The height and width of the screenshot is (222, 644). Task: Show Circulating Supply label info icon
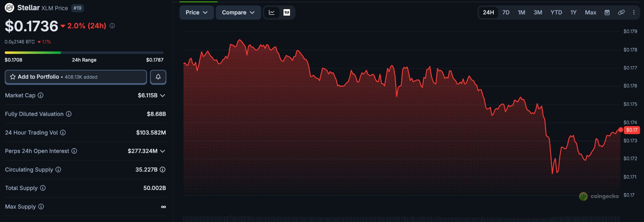click(58, 169)
